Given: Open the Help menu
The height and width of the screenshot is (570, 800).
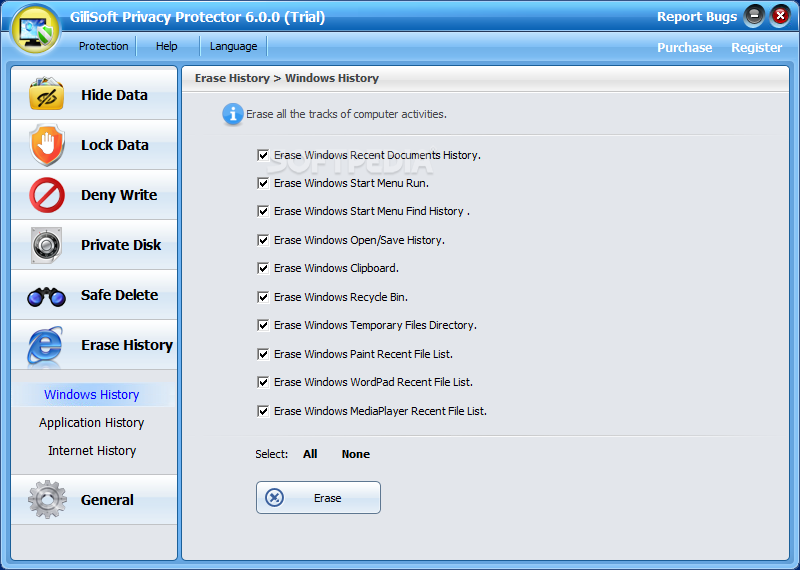Looking at the screenshot, I should pos(167,46).
